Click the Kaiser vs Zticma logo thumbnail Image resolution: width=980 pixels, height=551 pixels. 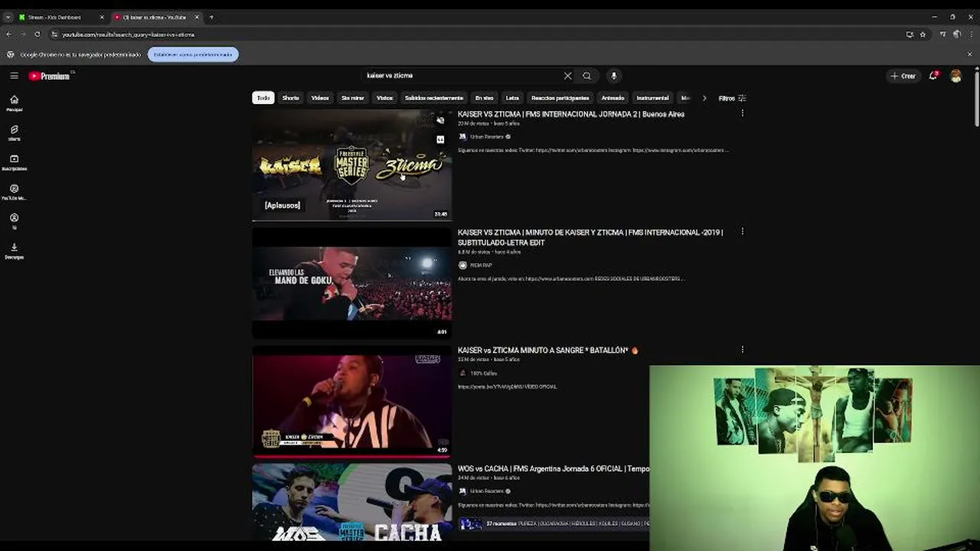coord(352,165)
